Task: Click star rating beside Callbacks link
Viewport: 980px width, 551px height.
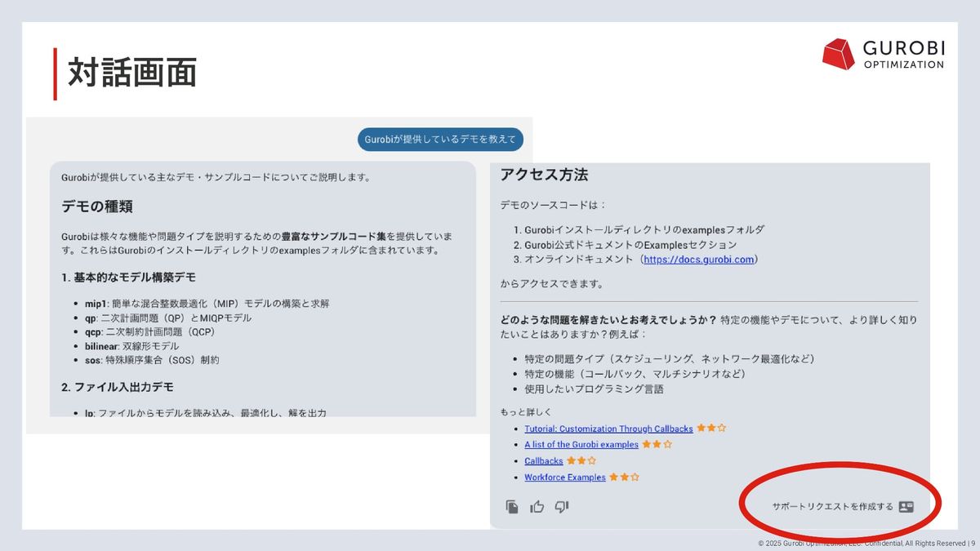Action: [x=581, y=461]
